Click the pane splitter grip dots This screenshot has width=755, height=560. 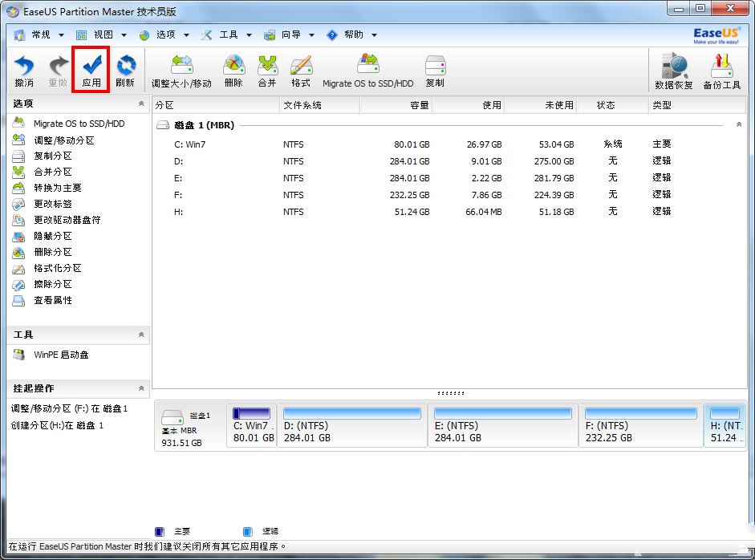click(x=451, y=393)
